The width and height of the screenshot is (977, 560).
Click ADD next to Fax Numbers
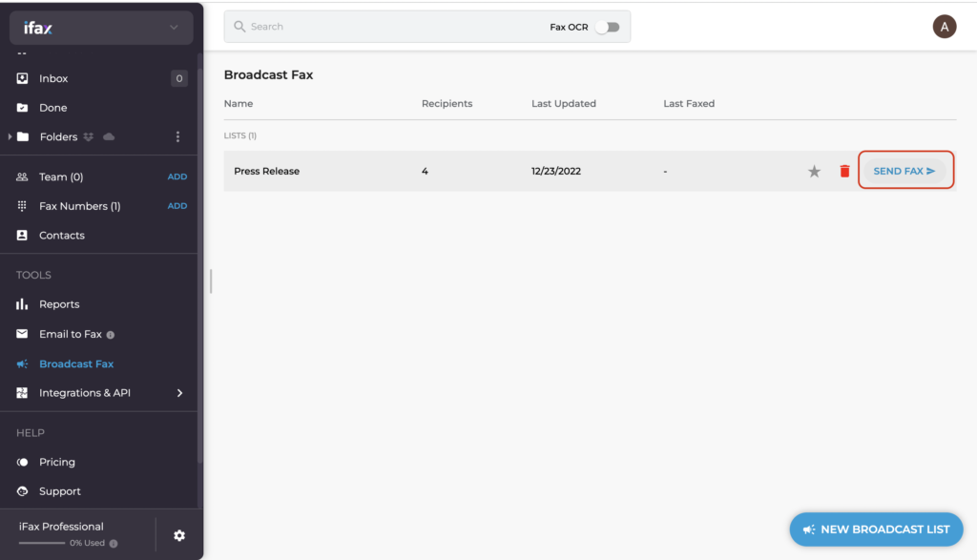177,206
